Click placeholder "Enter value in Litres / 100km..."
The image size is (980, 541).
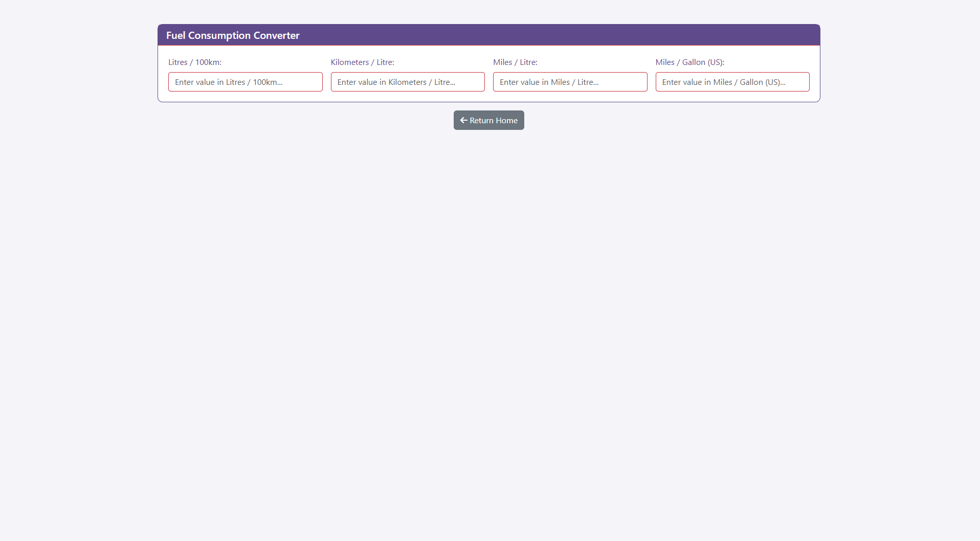point(229,82)
